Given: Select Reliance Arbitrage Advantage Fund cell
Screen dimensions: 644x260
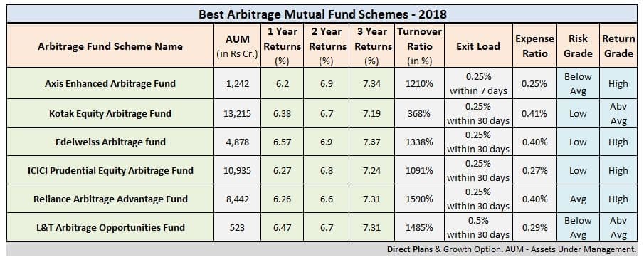Looking at the screenshot, I should point(110,199).
